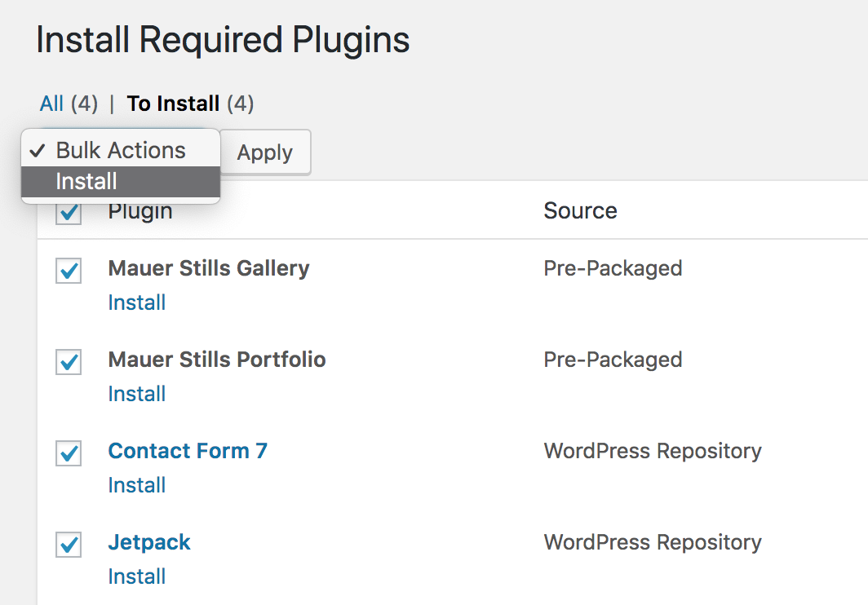
Task: Click WordPress Repository source for Jetpack
Action: click(653, 542)
